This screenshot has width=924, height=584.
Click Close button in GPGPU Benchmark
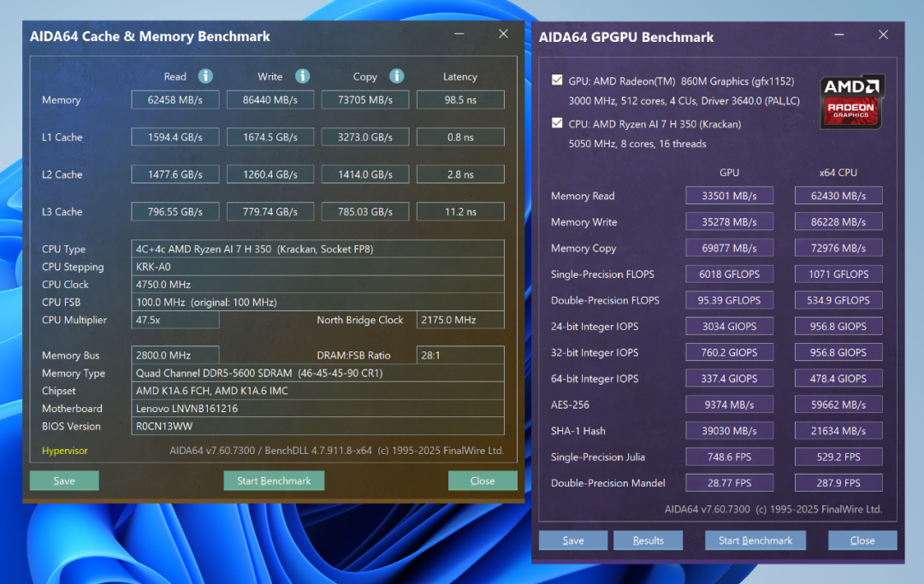pos(862,540)
